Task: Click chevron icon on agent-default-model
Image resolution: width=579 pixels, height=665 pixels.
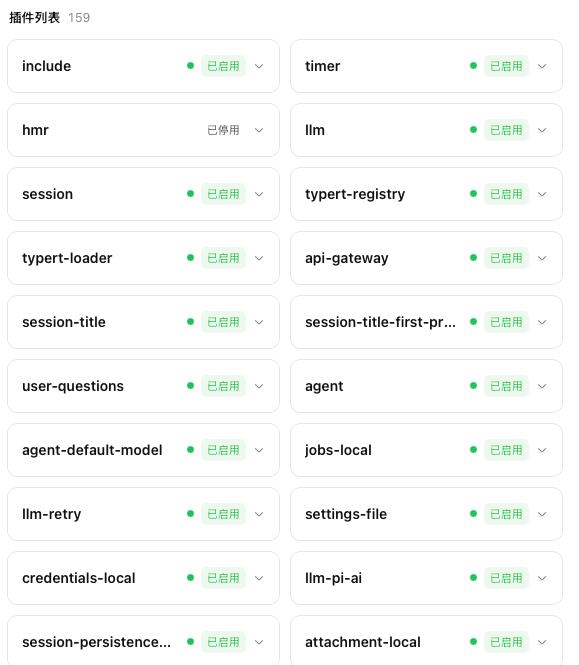Action: 259,450
